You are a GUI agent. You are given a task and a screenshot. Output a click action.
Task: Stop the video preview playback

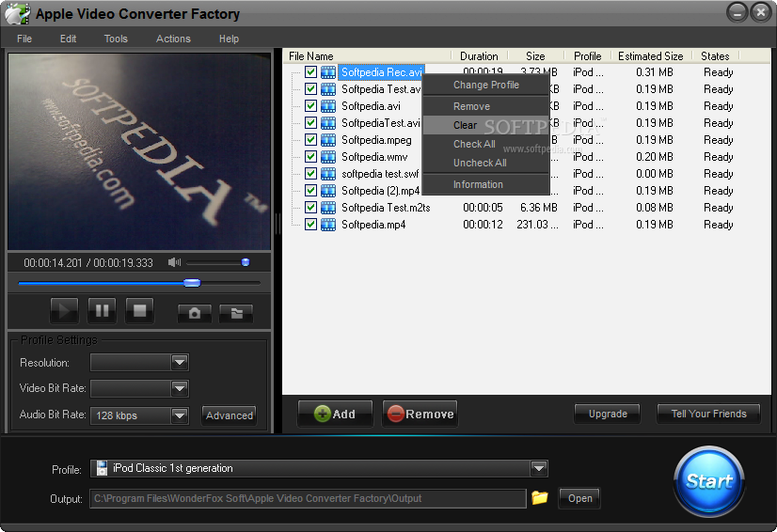coord(140,310)
